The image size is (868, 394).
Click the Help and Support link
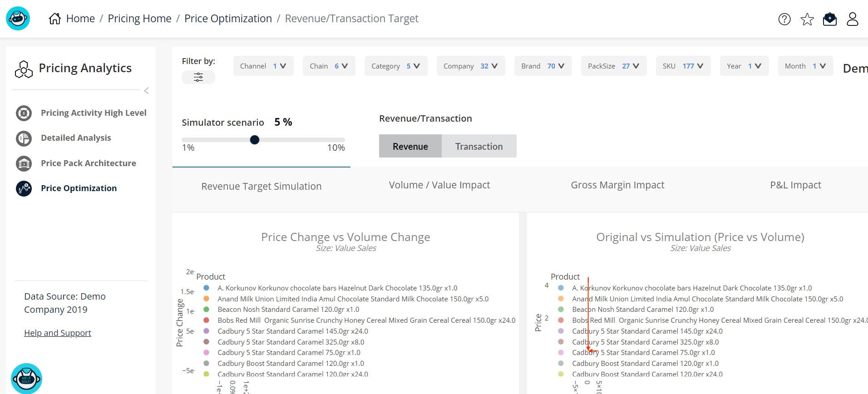tap(58, 333)
